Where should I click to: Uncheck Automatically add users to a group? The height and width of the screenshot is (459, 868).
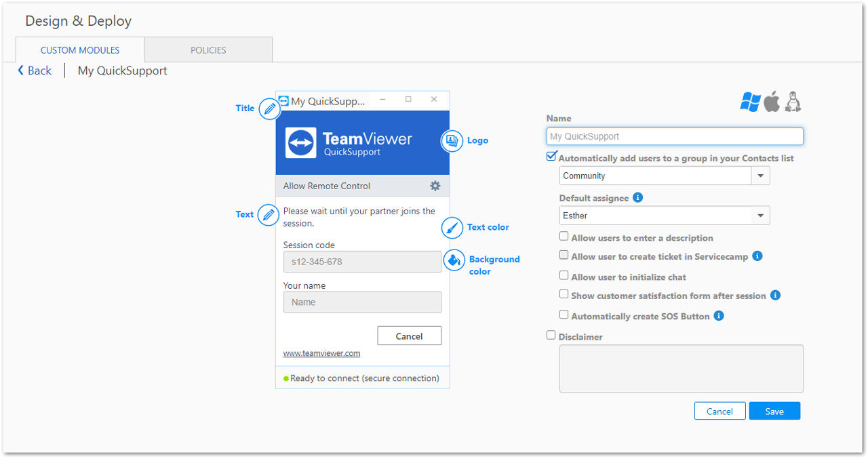point(551,157)
